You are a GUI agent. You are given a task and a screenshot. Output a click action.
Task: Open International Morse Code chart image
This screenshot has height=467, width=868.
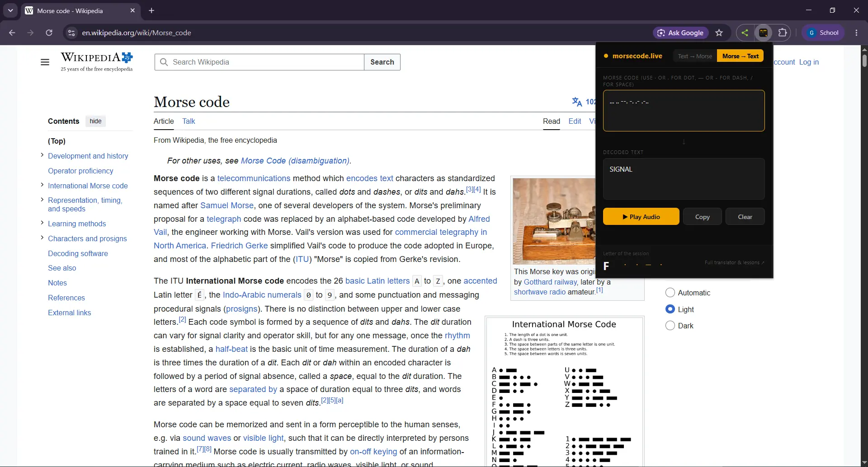click(x=564, y=392)
